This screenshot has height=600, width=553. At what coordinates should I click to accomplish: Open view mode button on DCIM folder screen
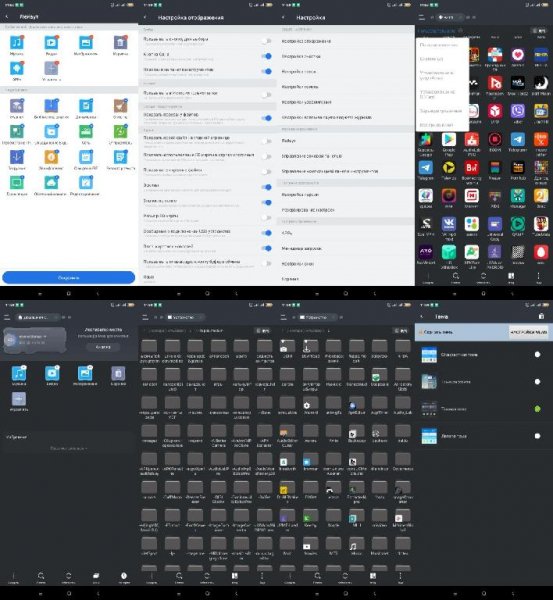click(400, 331)
